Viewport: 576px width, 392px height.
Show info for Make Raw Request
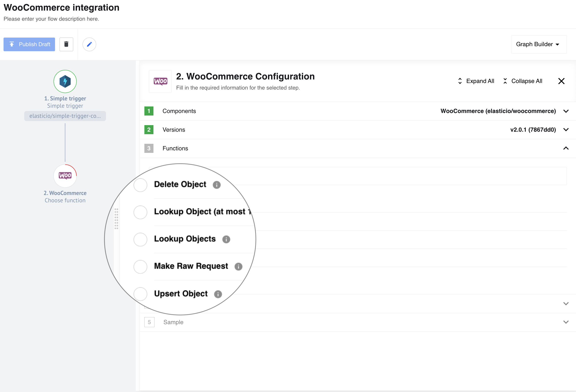238,267
